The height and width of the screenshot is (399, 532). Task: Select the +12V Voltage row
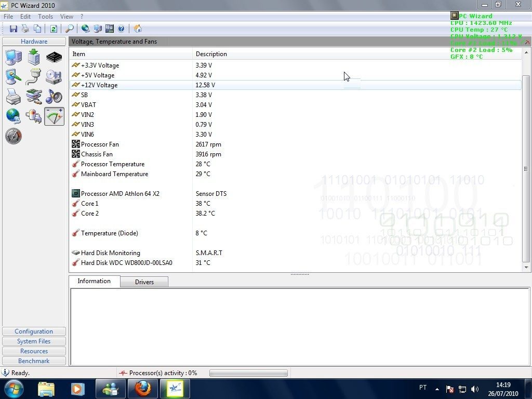pos(295,85)
